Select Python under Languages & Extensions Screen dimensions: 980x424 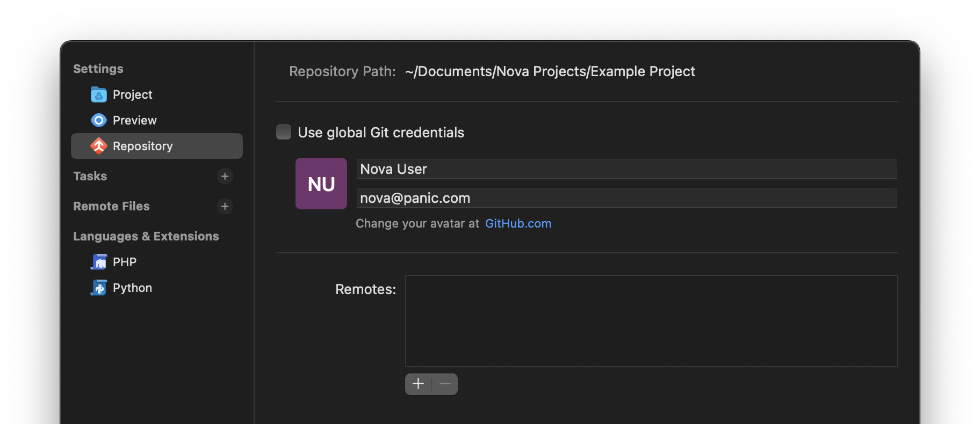click(x=157, y=288)
